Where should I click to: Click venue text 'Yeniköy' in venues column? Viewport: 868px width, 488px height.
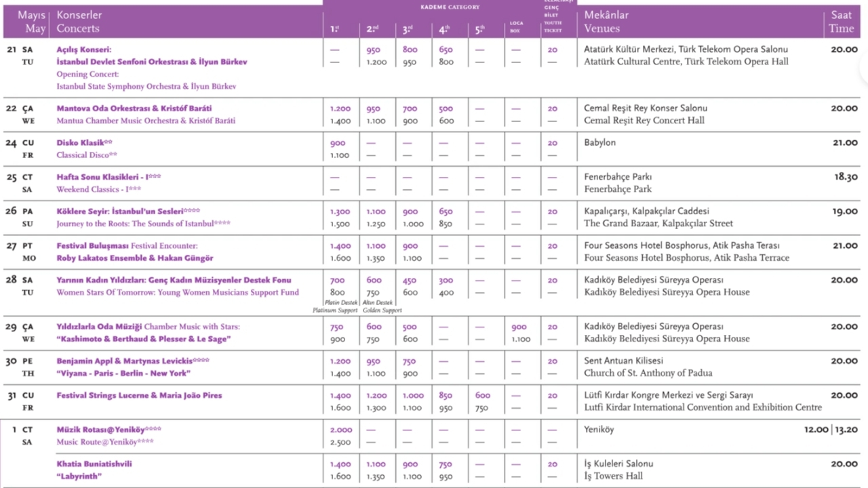pyautogui.click(x=599, y=430)
